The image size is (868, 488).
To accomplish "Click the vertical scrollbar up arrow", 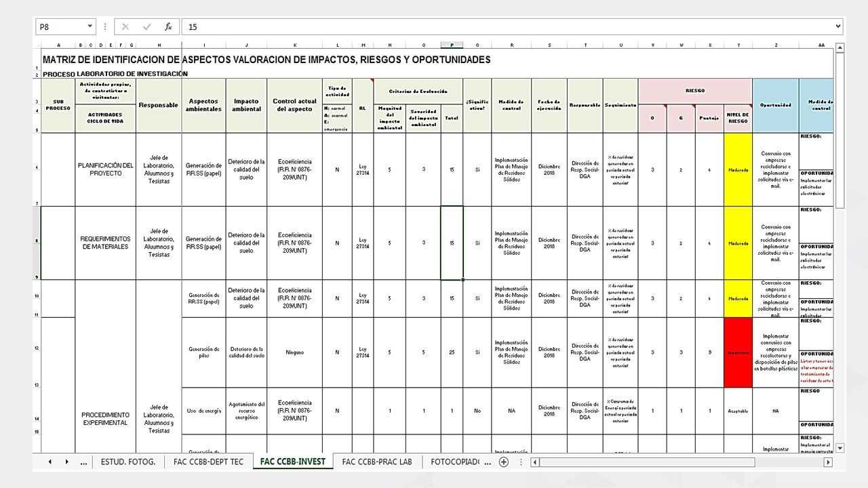I will [840, 47].
